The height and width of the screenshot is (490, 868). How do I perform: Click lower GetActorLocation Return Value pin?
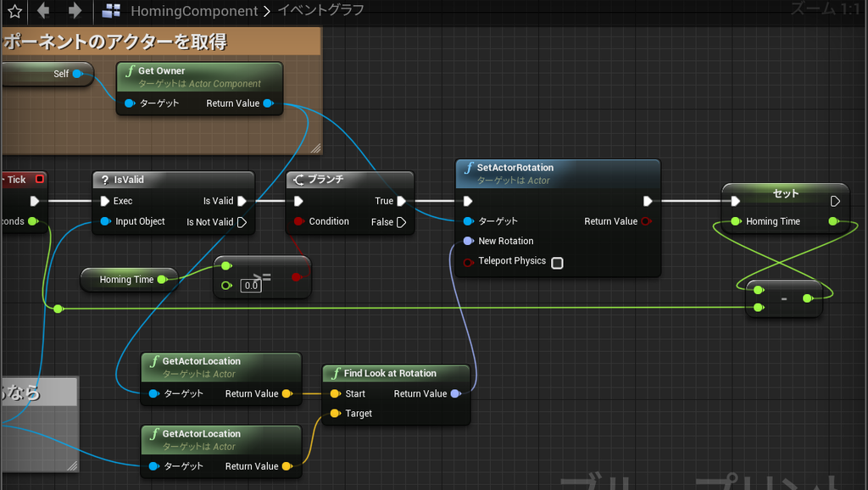click(287, 466)
